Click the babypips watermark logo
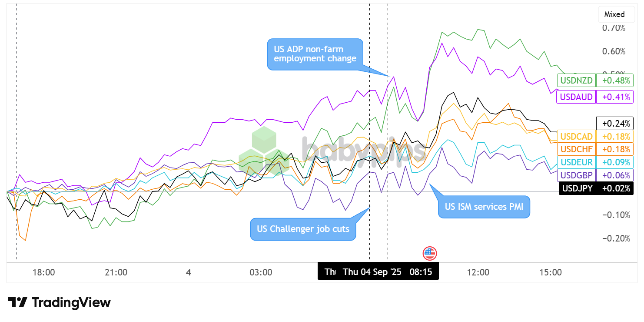Viewport: 644px width, 322px height. (330, 150)
